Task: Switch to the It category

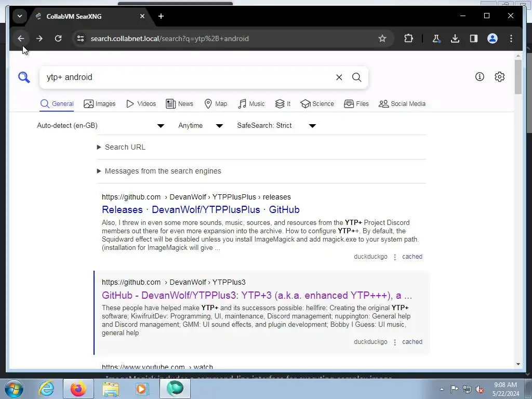Action: 283,104
